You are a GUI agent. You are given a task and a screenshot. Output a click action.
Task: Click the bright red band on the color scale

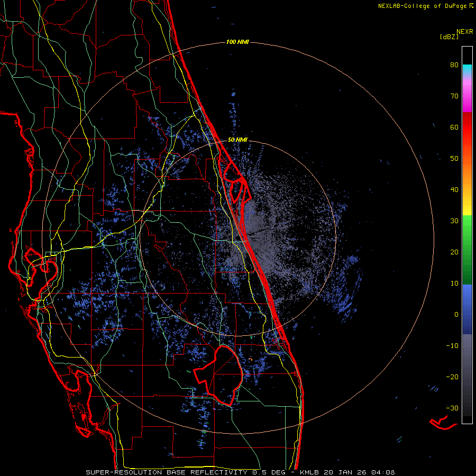pos(467,131)
